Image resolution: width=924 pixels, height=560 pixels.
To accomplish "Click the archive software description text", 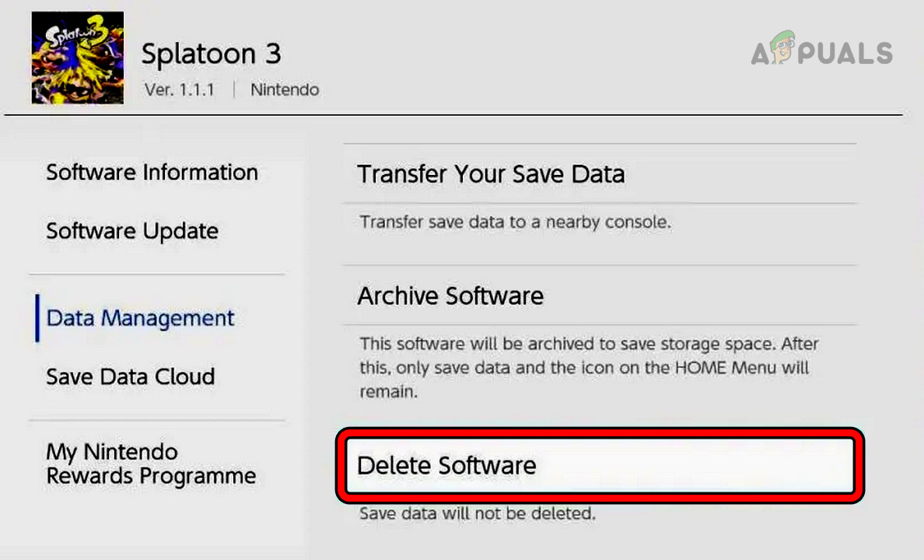I will (587, 367).
